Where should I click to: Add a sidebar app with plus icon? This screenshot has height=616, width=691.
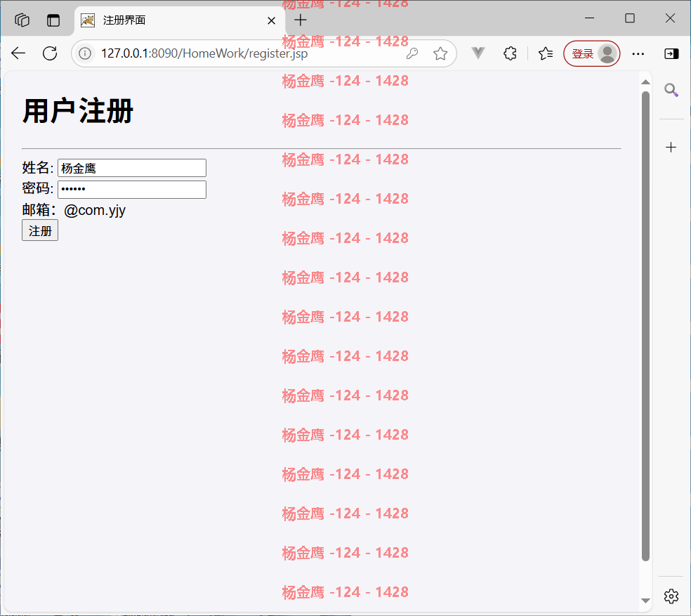pos(671,147)
